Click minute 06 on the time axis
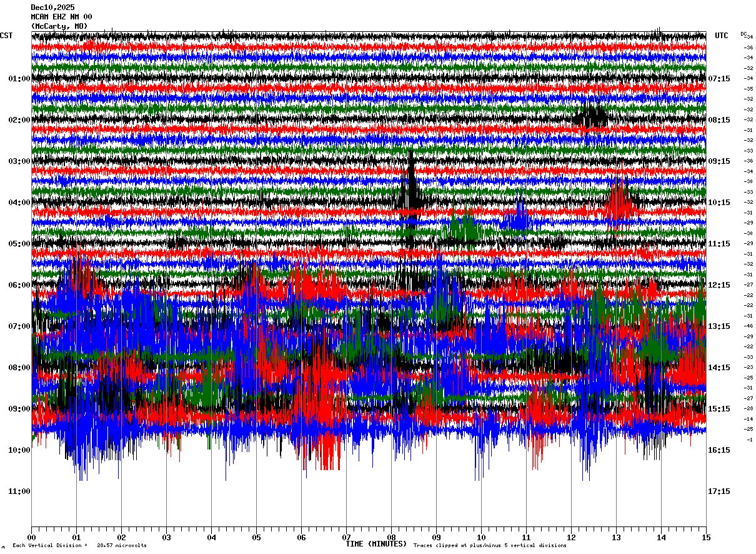The width and height of the screenshot is (756, 554). [x=301, y=537]
